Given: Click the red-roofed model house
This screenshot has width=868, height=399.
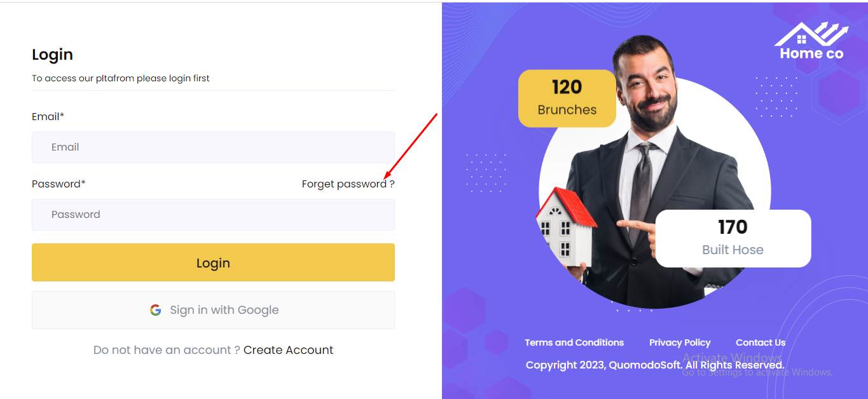Looking at the screenshot, I should pyautogui.click(x=565, y=227).
